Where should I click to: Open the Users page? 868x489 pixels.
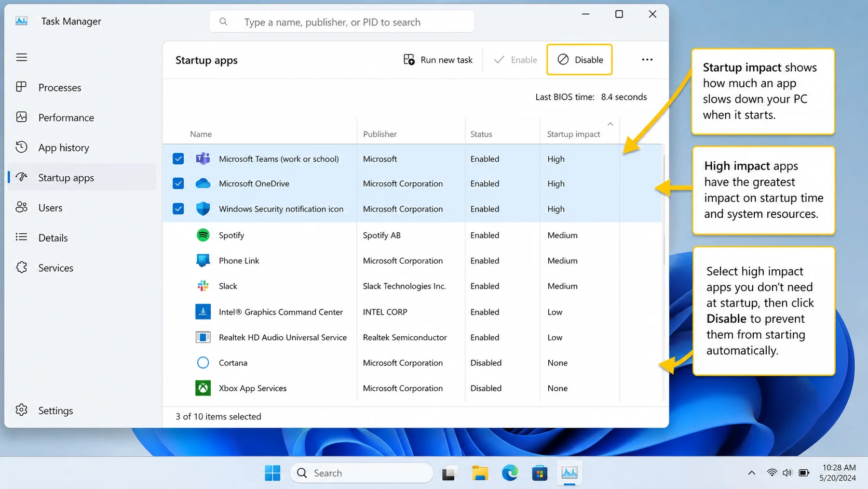click(82, 207)
